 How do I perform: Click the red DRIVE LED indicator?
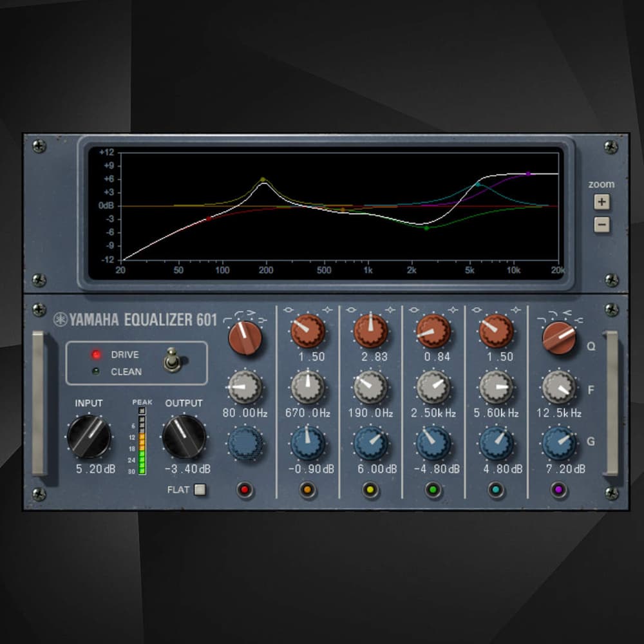(x=96, y=354)
